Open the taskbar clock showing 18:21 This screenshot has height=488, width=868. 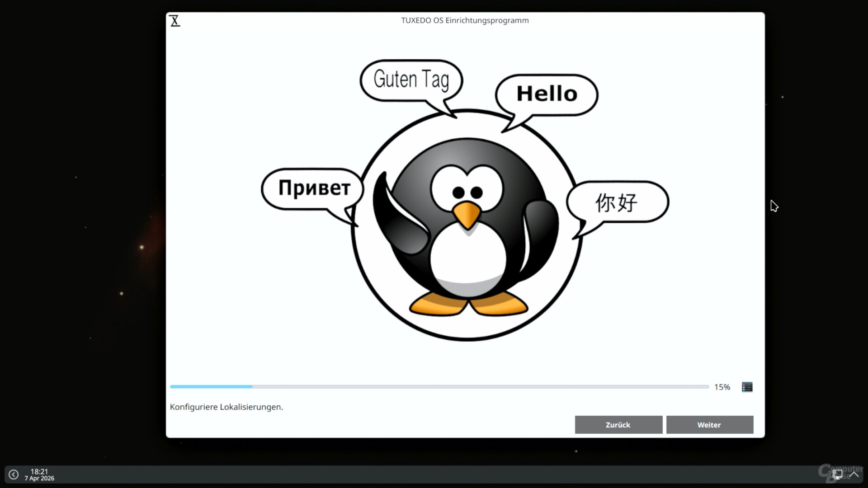click(x=39, y=474)
